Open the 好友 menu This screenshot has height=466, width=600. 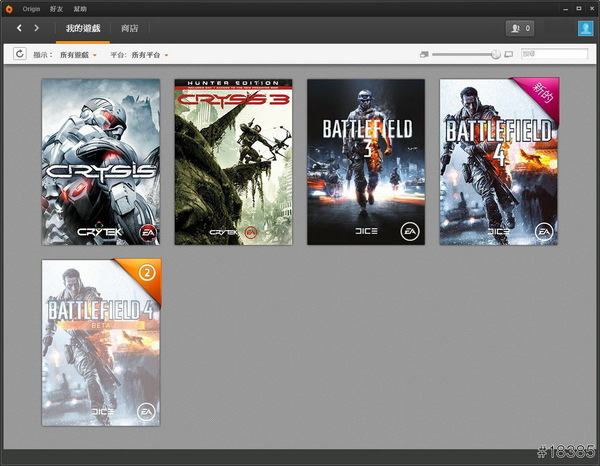tap(57, 8)
